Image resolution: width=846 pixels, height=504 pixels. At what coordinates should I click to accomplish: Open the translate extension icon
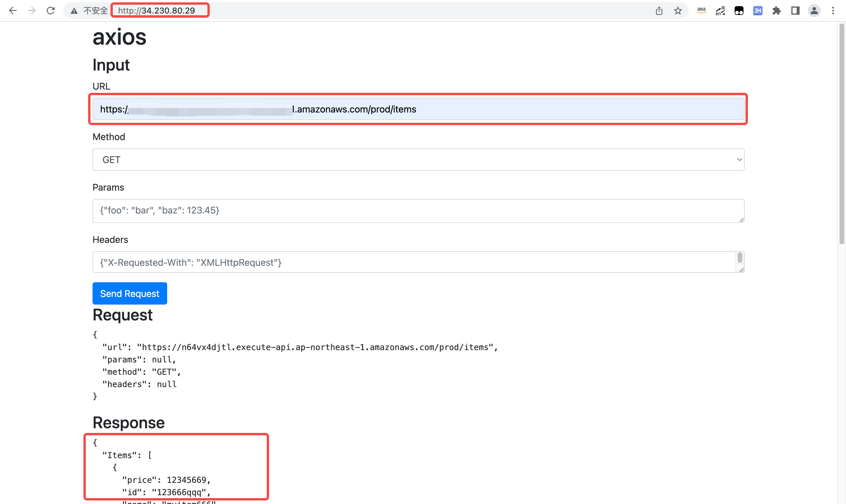pyautogui.click(x=720, y=11)
